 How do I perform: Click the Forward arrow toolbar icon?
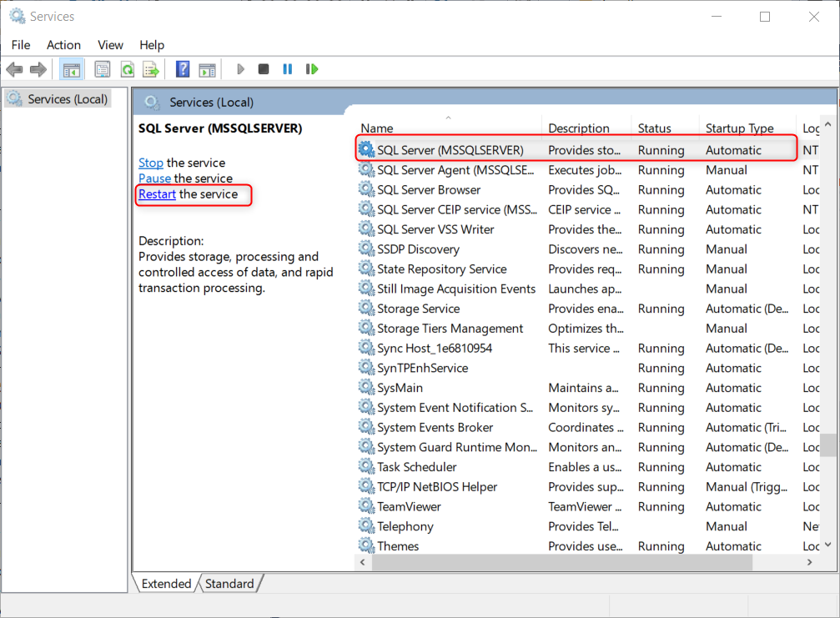click(38, 69)
